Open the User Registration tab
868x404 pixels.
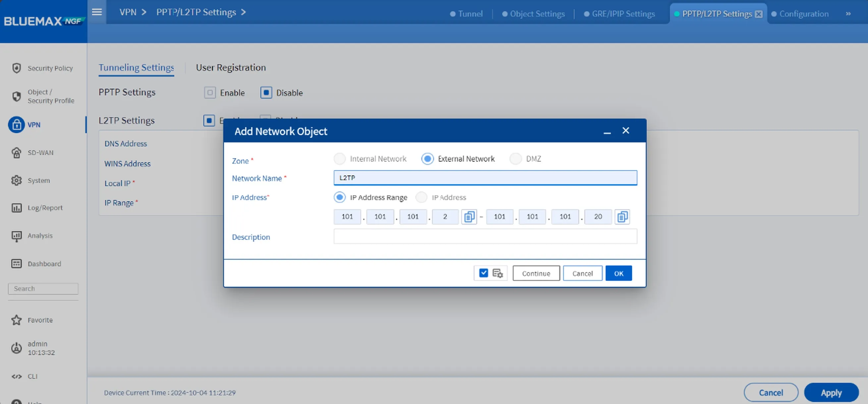coord(231,68)
